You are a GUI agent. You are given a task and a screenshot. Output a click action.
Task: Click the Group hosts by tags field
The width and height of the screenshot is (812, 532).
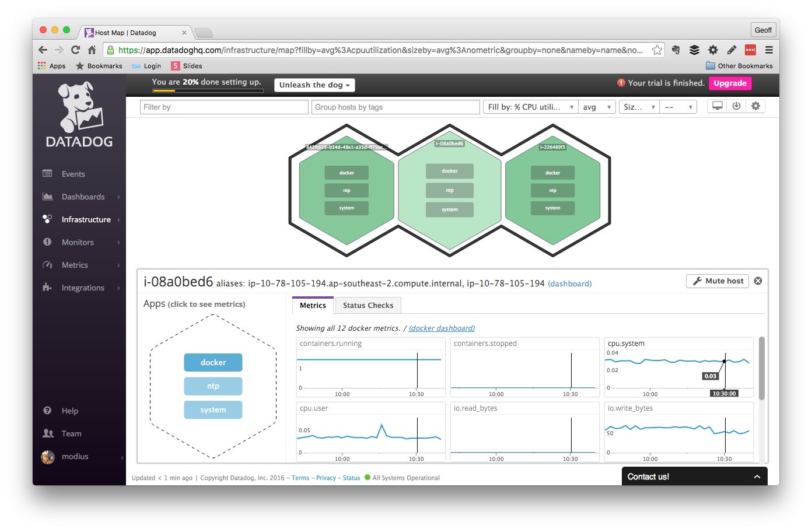[x=395, y=107]
